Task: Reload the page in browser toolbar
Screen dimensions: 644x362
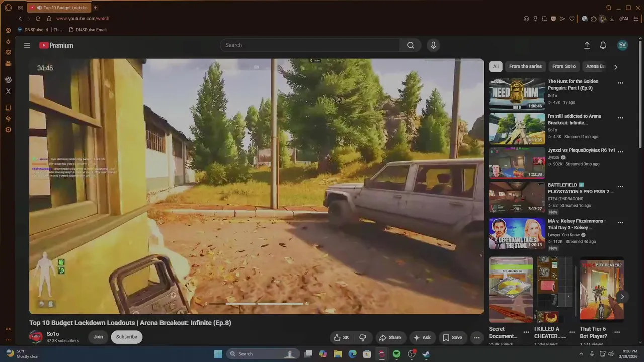Action: pyautogui.click(x=38, y=19)
